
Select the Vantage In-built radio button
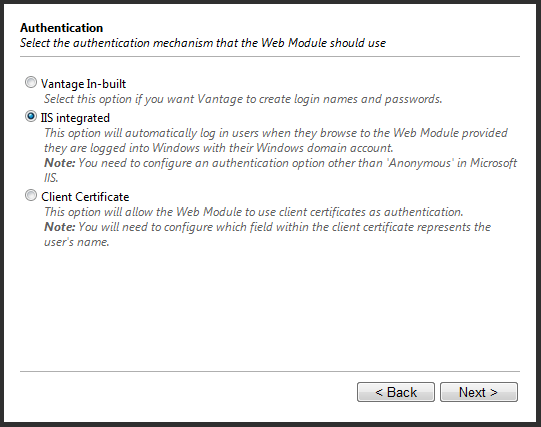pyautogui.click(x=31, y=82)
